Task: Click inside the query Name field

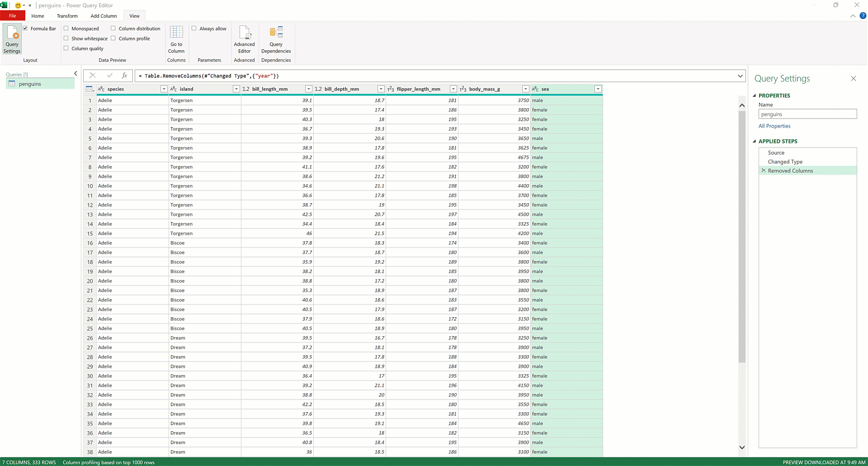Action: (x=807, y=114)
